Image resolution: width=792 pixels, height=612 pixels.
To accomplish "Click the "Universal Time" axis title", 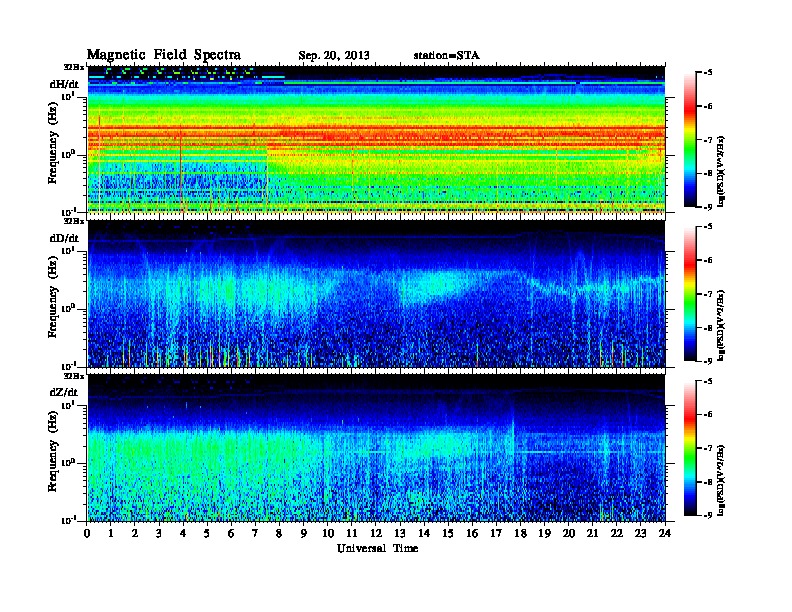I will (x=377, y=548).
